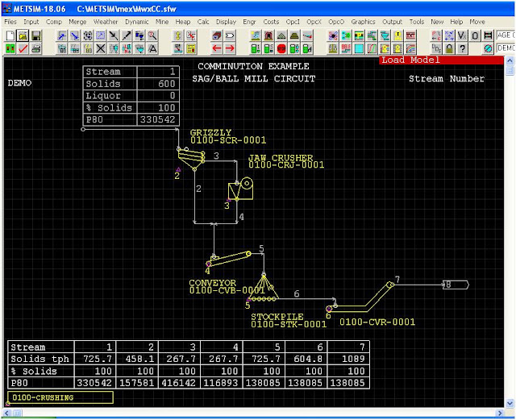Click the tunnel/mine portal icon

(x=268, y=35)
